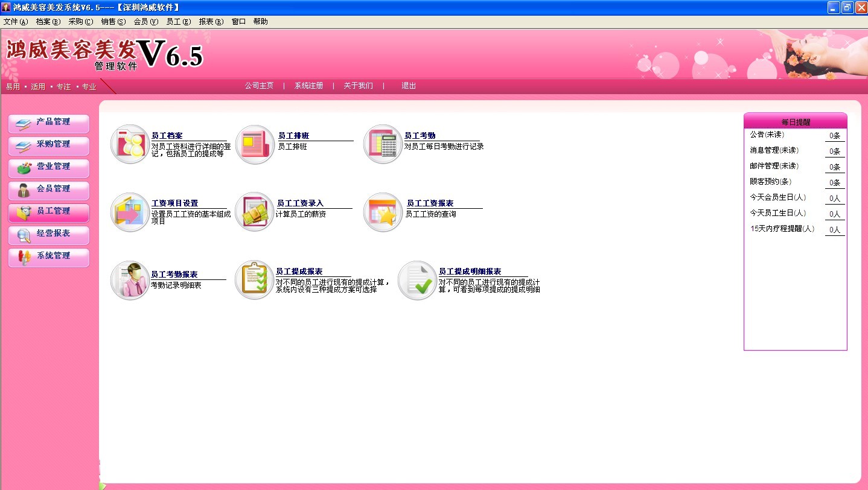
Task: Go to 产品管理 in the sidebar
Action: click(x=49, y=122)
